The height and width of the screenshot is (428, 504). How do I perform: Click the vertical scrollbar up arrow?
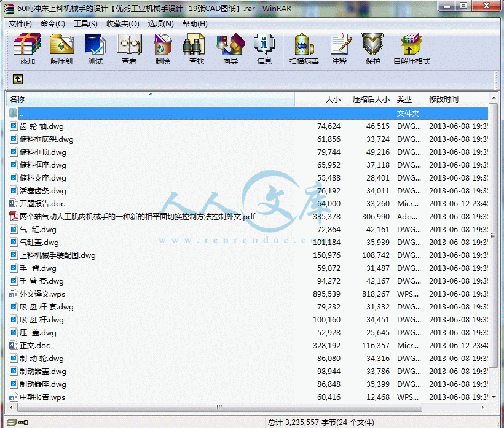pos(494,97)
